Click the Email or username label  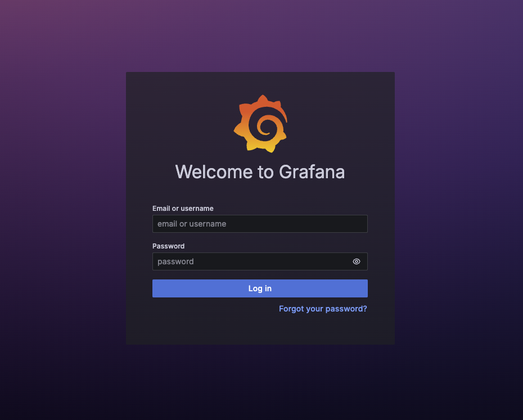[x=183, y=209]
